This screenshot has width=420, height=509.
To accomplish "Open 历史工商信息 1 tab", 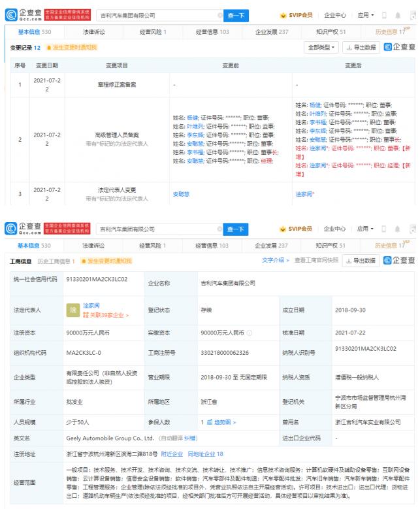I will pyautogui.click(x=56, y=261).
